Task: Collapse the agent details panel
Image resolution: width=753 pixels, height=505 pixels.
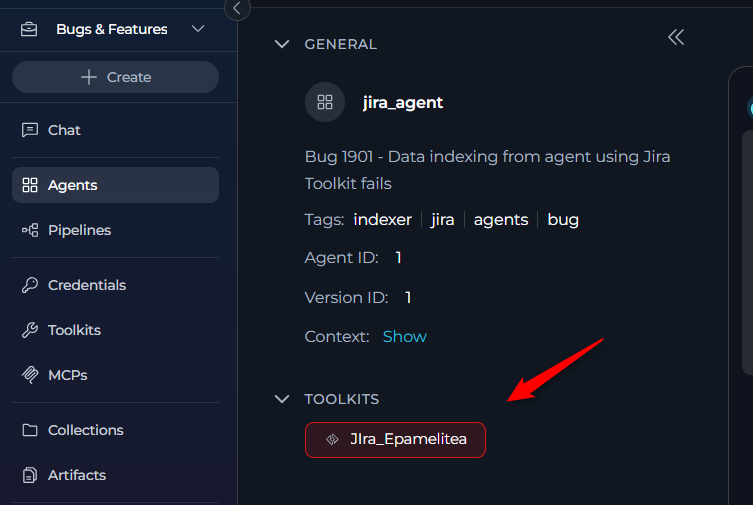Action: tap(676, 37)
